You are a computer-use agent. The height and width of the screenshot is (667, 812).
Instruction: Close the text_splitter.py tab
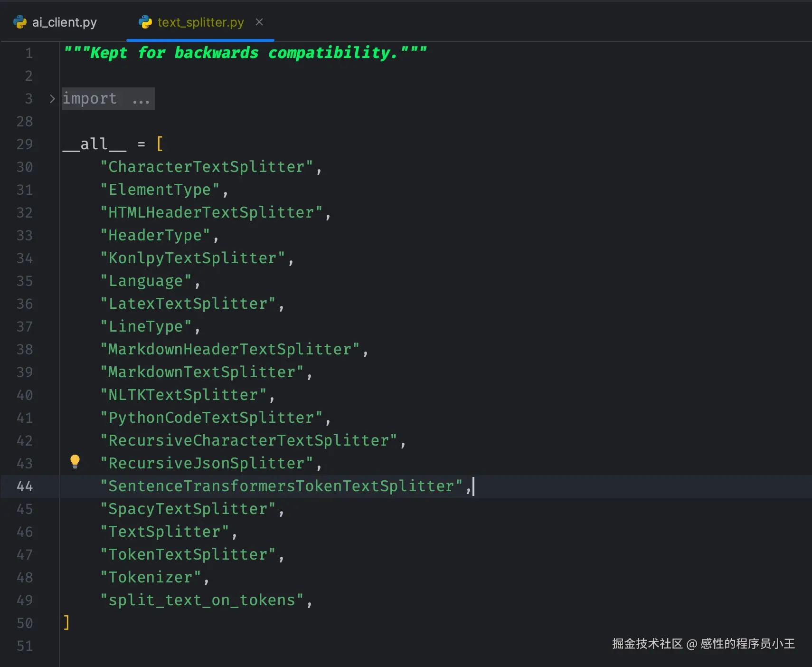[x=259, y=22]
